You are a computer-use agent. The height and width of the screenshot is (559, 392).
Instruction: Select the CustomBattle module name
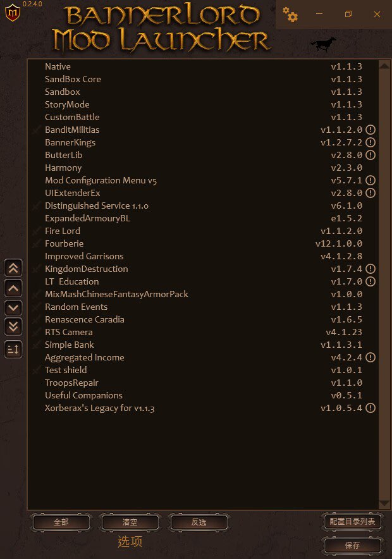point(72,117)
